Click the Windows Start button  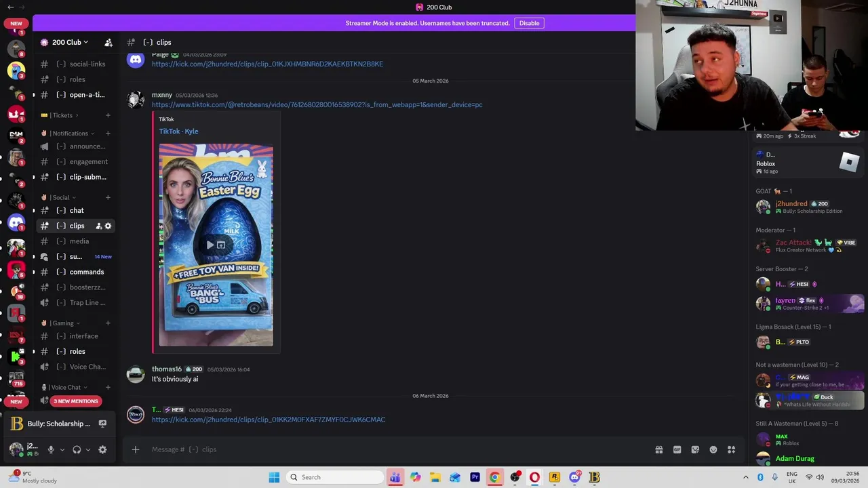tap(274, 477)
